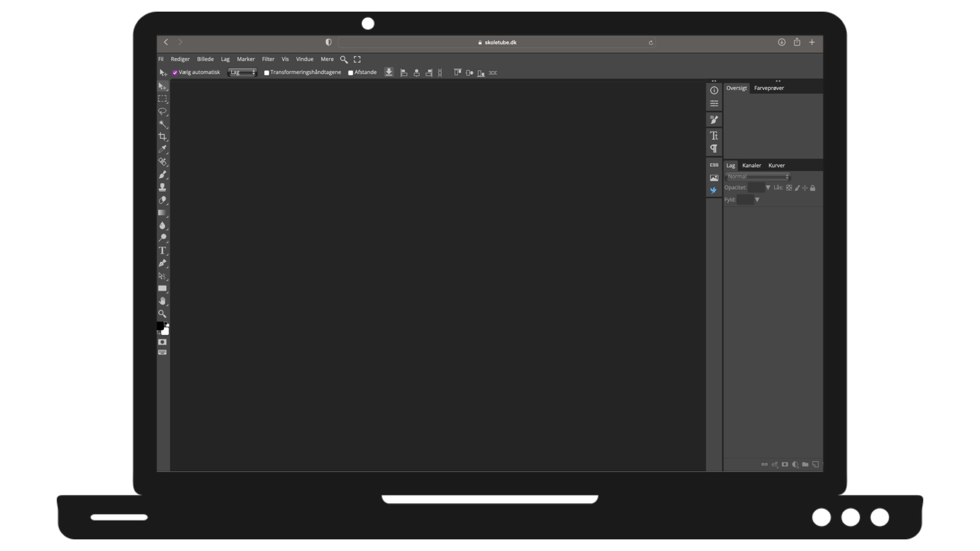The height and width of the screenshot is (551, 980).
Task: Click the blue bird icon
Action: (x=714, y=190)
